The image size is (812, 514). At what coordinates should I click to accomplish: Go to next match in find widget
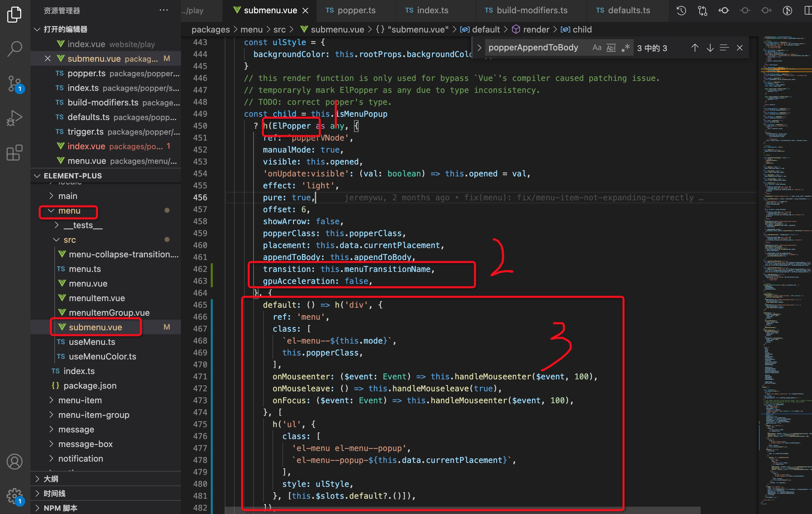(x=710, y=47)
